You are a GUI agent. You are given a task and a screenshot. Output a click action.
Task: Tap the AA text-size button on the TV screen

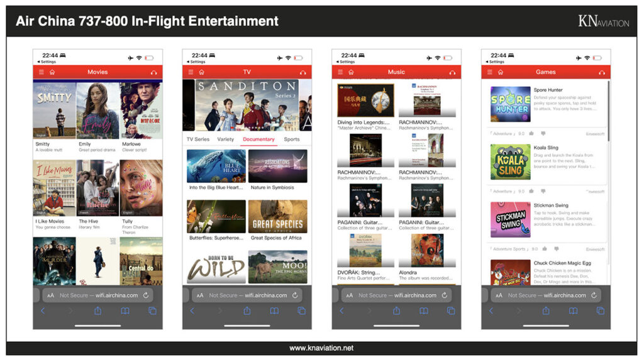(x=200, y=295)
